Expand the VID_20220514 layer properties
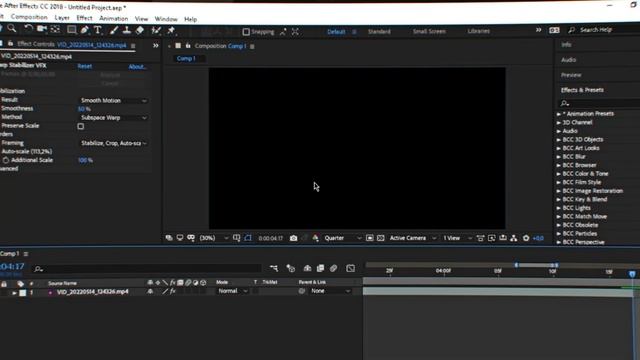Viewport: 640px width, 360px height. [14, 293]
